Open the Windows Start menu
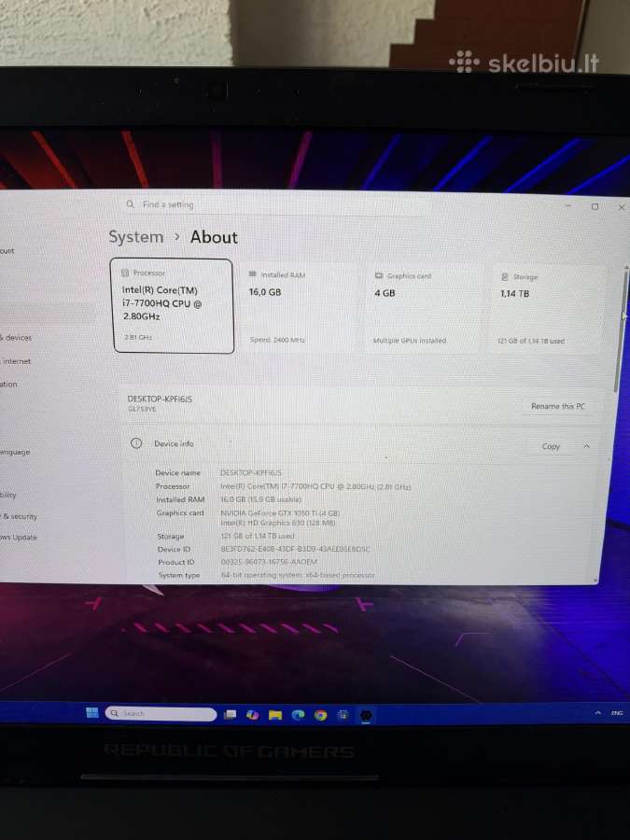 [x=92, y=712]
